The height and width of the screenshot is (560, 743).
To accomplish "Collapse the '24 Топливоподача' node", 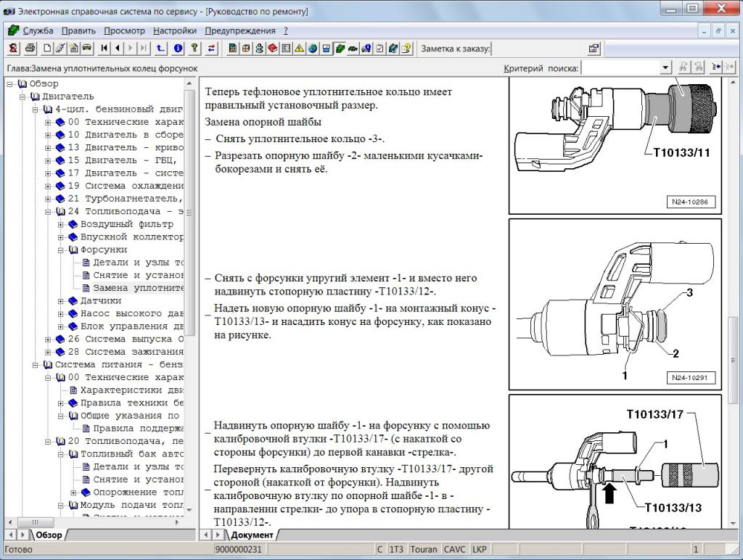I will pyautogui.click(x=48, y=212).
